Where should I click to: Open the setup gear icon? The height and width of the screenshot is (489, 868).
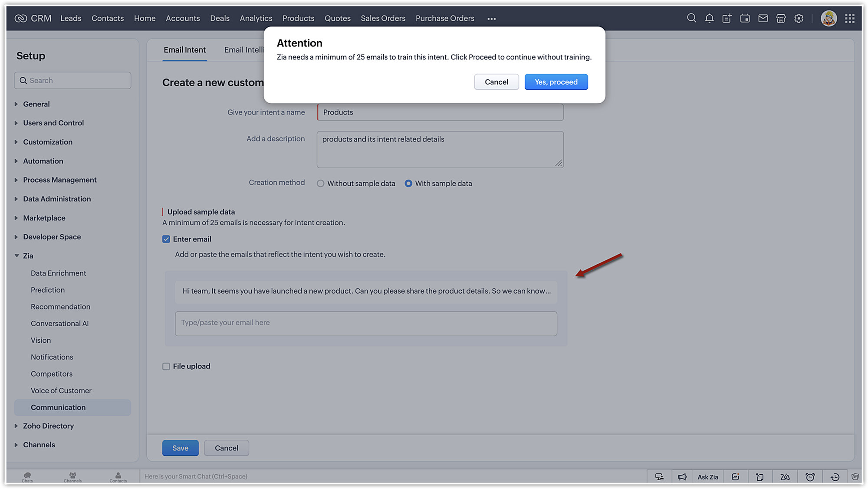pyautogui.click(x=799, y=18)
